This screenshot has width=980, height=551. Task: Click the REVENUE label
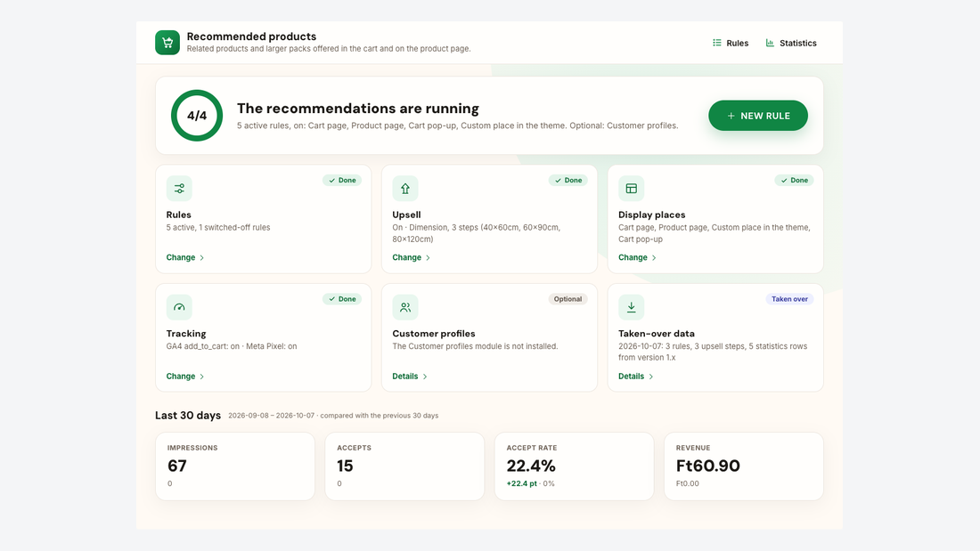(692, 448)
